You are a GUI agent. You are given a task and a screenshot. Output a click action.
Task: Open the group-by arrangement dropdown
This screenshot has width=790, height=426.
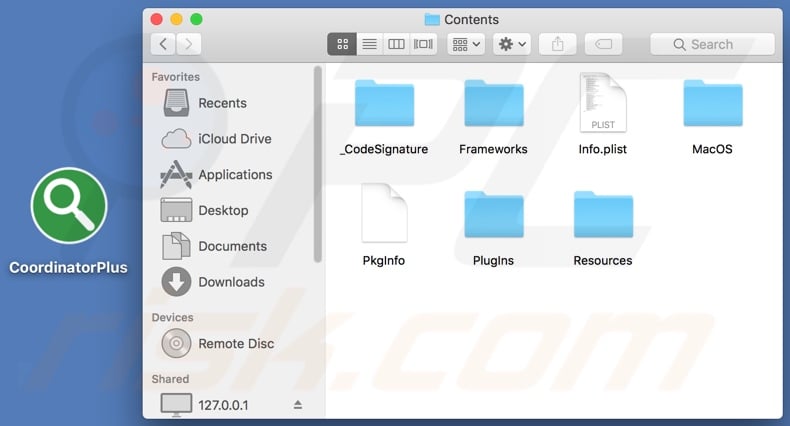tap(466, 44)
